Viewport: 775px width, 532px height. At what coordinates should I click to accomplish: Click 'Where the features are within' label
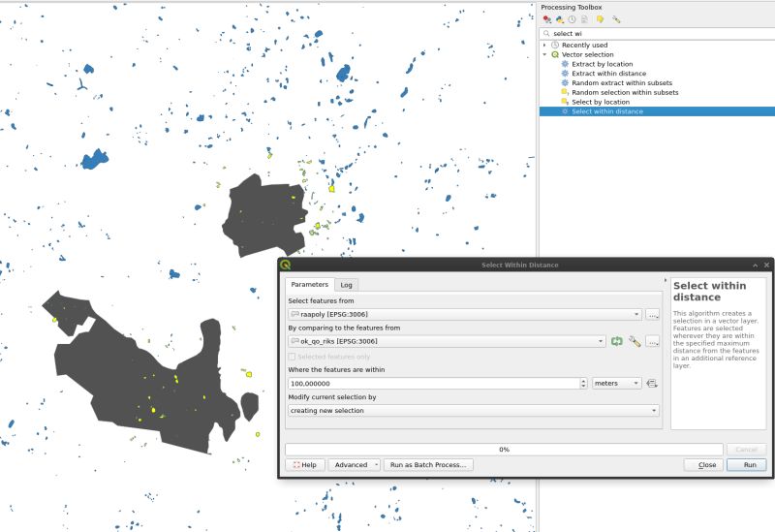(x=336, y=369)
